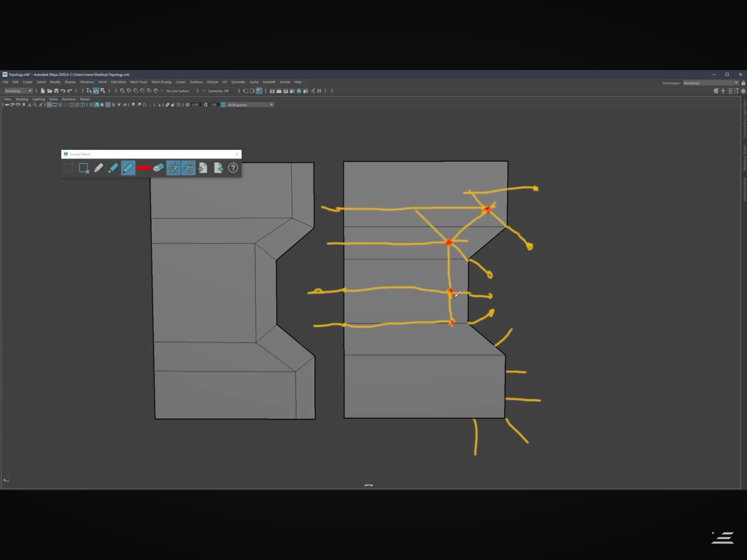This screenshot has height=560, width=747.
Task: Click the delete frame icon
Action: 84,168
